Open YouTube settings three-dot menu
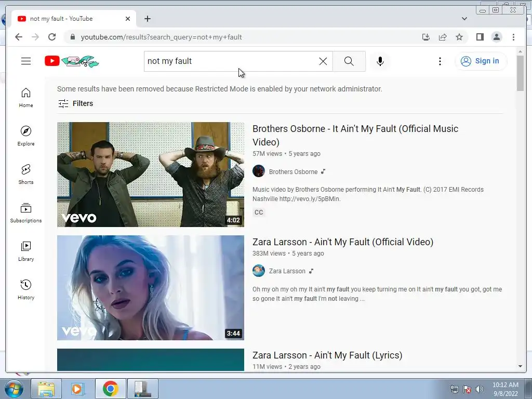The height and width of the screenshot is (399, 532). pos(440,61)
